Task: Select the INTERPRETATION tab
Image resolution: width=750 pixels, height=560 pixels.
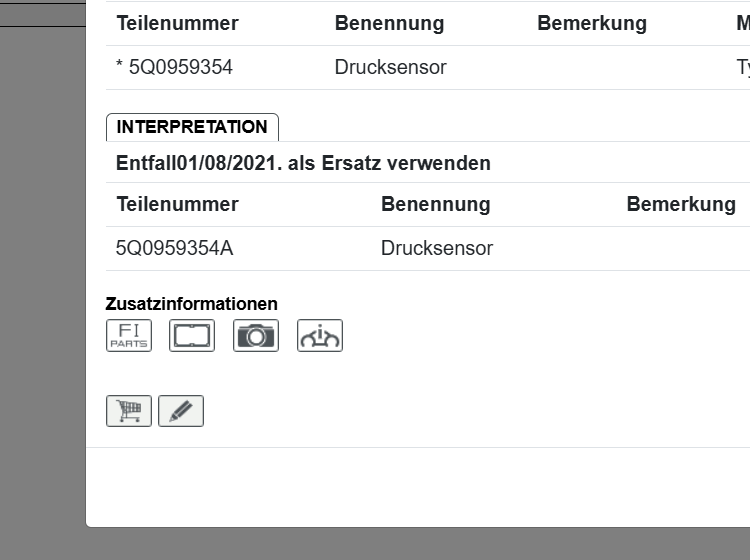Action: click(192, 127)
